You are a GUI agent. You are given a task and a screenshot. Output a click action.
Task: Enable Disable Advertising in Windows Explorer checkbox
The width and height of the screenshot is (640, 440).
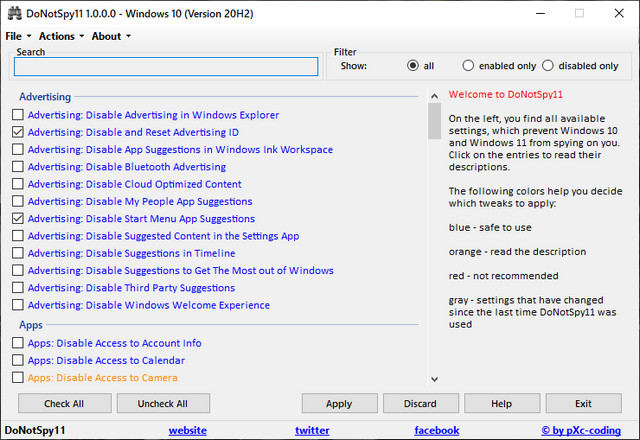(18, 115)
